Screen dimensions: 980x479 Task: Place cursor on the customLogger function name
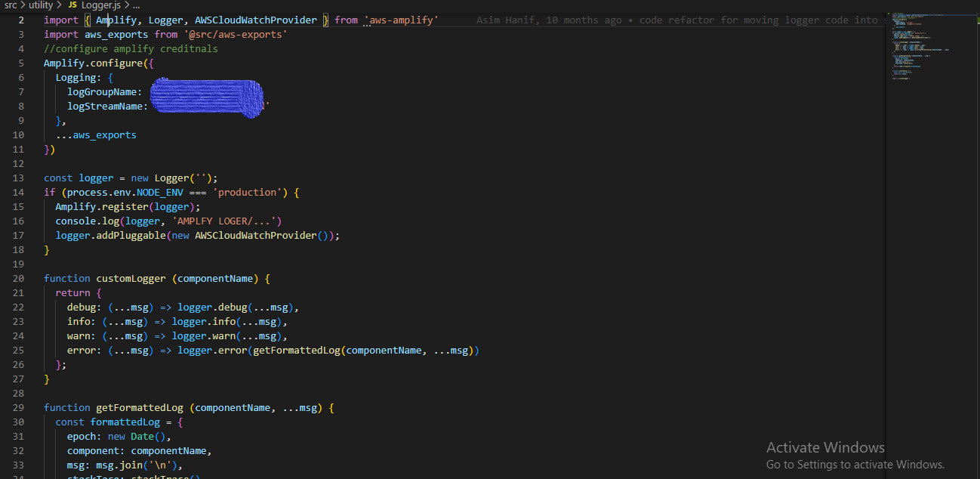pos(130,278)
